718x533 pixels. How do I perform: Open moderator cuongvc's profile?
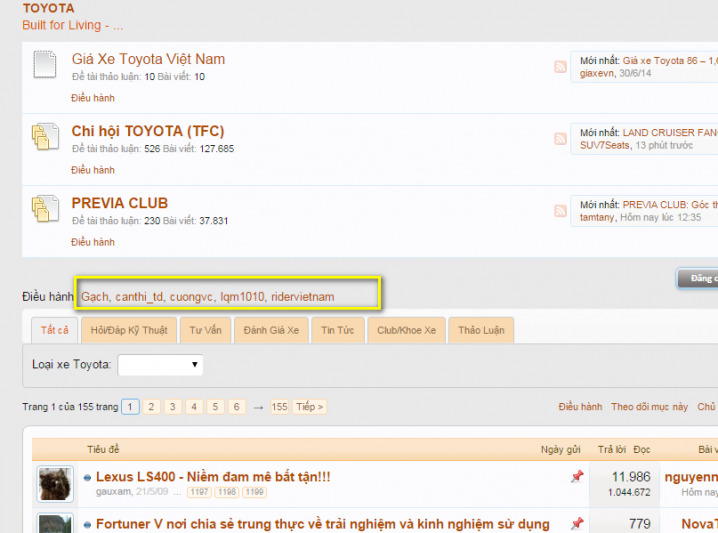191,297
